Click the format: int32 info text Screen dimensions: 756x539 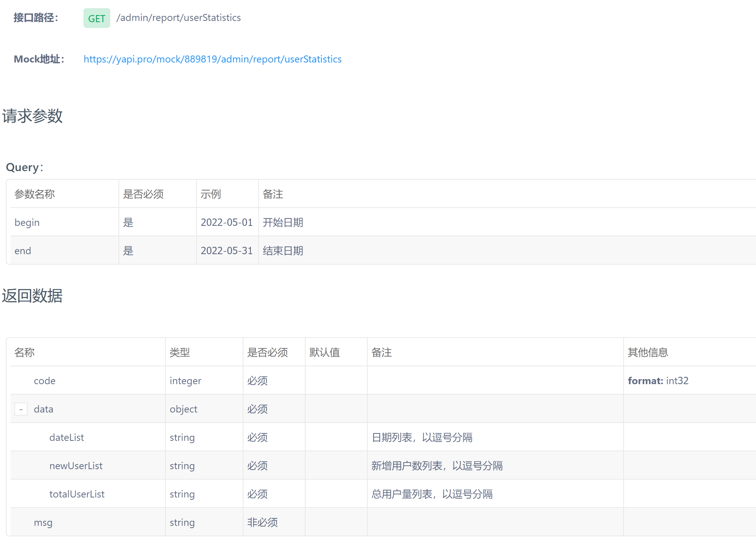coord(658,381)
